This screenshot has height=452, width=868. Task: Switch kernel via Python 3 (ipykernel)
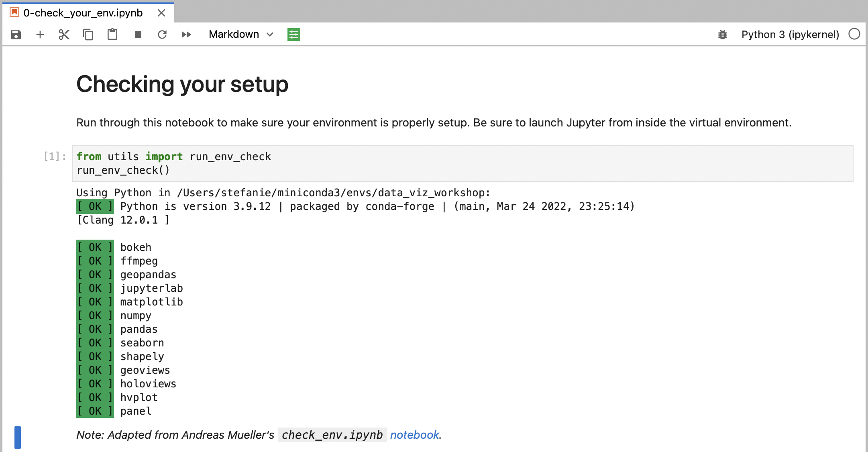pos(790,35)
